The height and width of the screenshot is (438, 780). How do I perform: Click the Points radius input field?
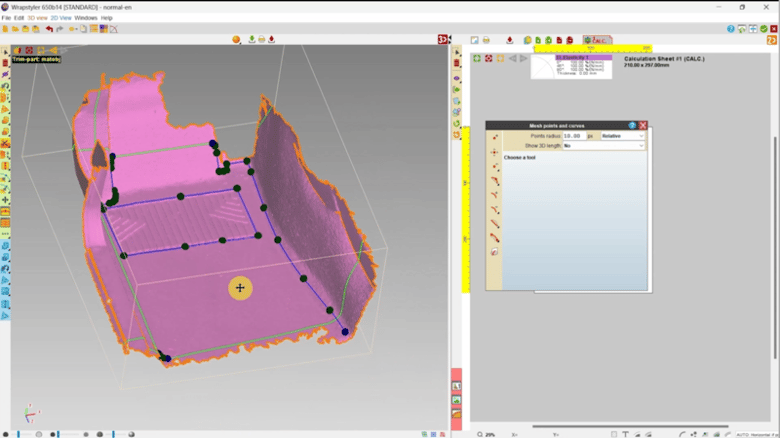click(573, 135)
